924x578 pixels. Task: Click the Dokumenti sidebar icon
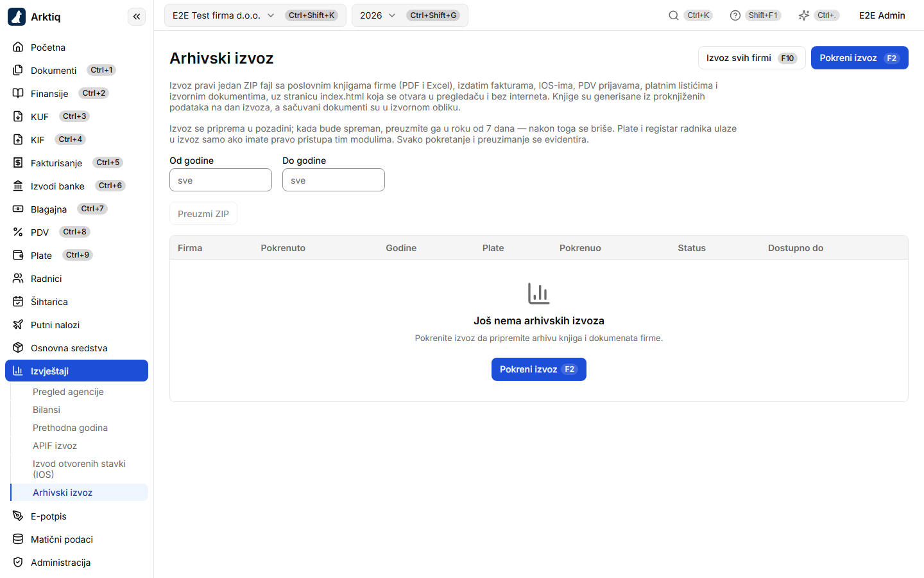coord(18,70)
